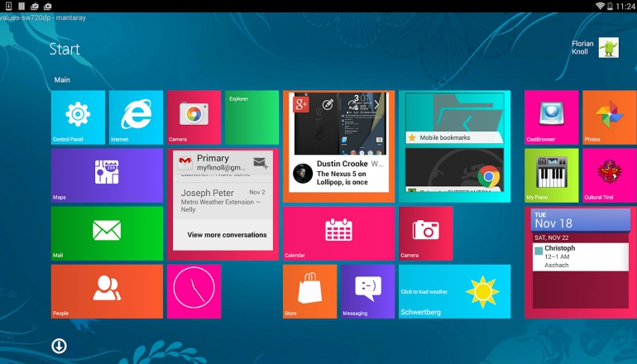Click the Google+ logo in the widget
The width and height of the screenshot is (637, 364).
point(302,104)
